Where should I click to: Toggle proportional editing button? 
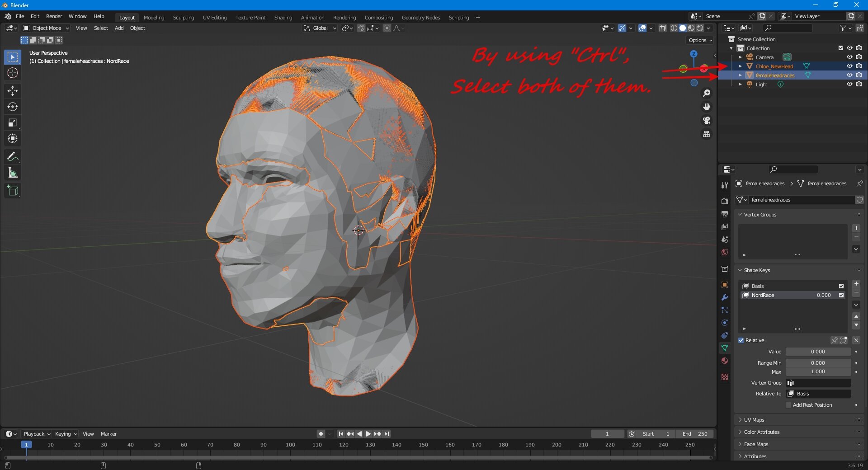(387, 28)
